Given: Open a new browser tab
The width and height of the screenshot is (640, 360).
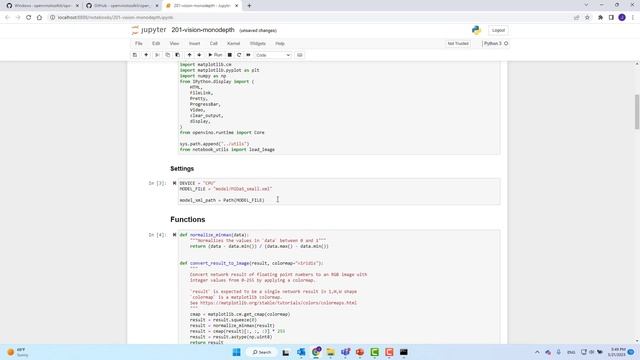Looking at the screenshot, I should tap(249, 6).
